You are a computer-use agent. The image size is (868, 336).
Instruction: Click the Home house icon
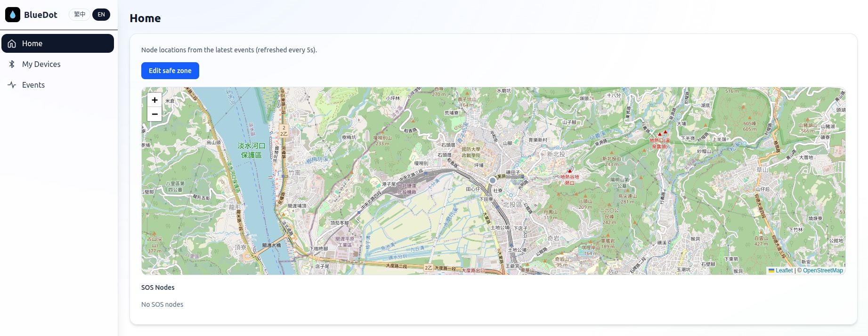[12, 43]
